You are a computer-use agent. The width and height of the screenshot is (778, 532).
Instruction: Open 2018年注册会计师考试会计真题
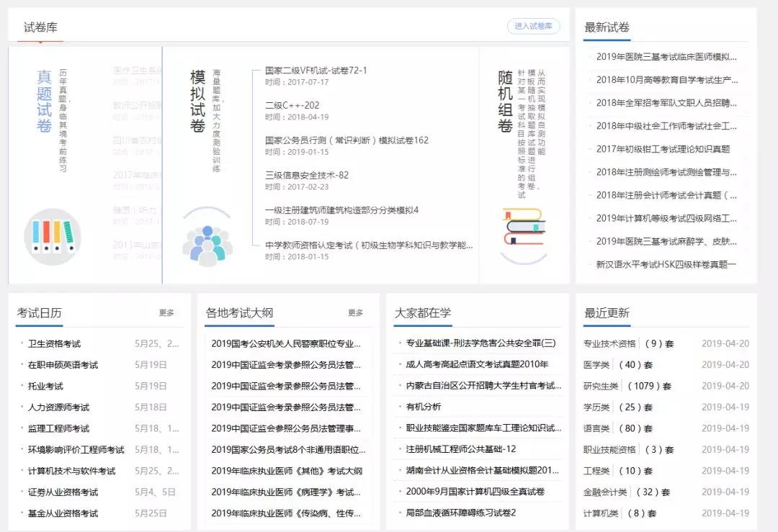tap(666, 195)
